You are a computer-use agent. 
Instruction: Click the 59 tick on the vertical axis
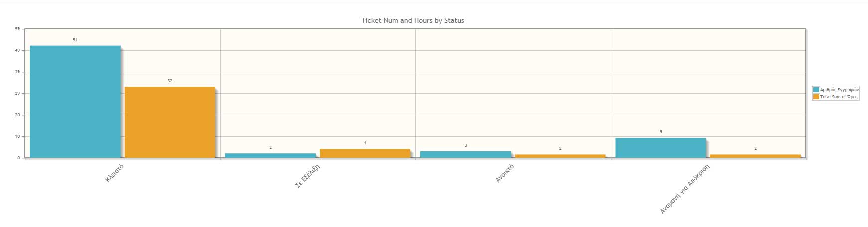pos(17,29)
